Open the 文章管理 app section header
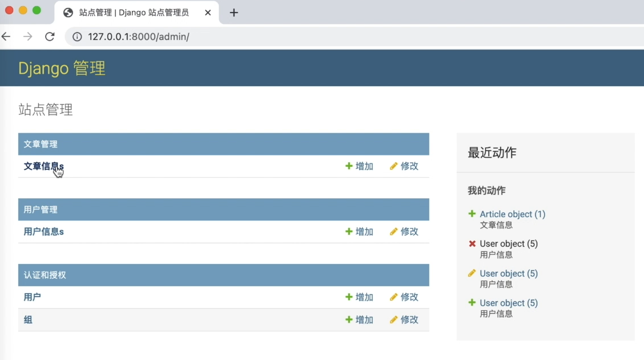The height and width of the screenshot is (360, 644). (x=41, y=144)
